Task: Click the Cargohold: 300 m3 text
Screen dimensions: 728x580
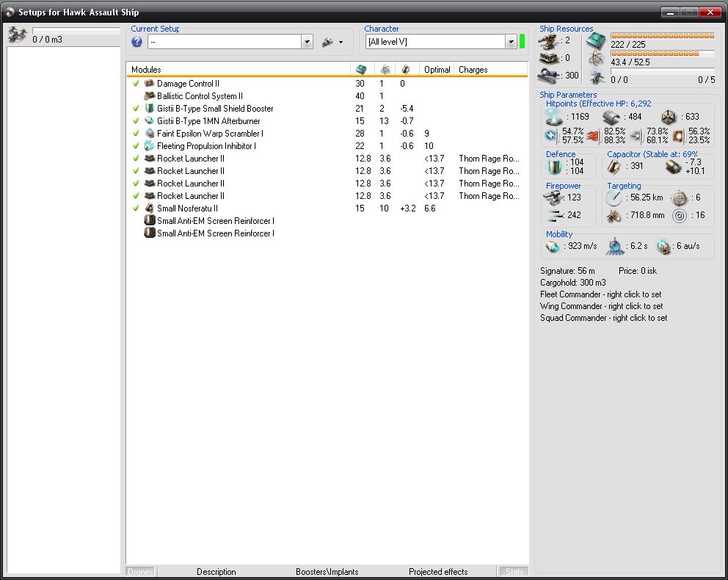Action: click(573, 283)
